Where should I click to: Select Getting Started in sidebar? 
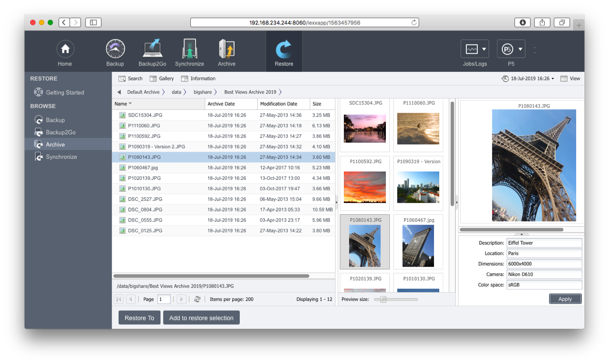(65, 93)
